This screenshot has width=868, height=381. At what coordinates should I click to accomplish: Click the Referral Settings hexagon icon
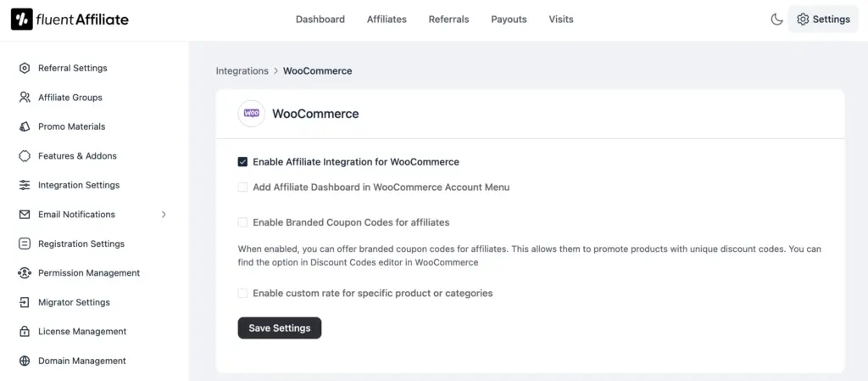[x=25, y=68]
